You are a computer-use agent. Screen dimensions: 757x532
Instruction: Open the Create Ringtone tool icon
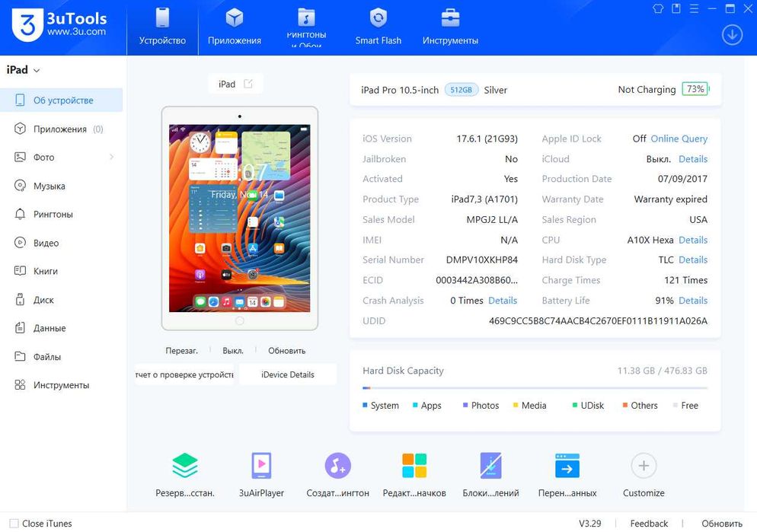(337, 466)
